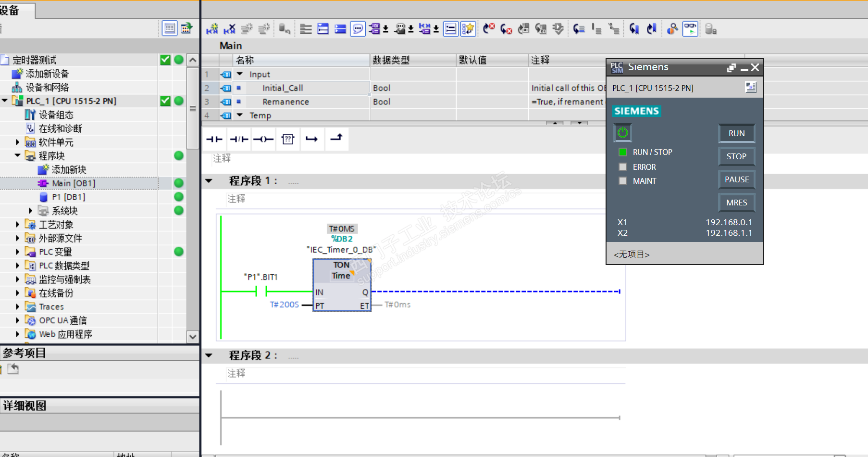Expand the Temp section in interface table
The image size is (868, 457).
pos(240,115)
